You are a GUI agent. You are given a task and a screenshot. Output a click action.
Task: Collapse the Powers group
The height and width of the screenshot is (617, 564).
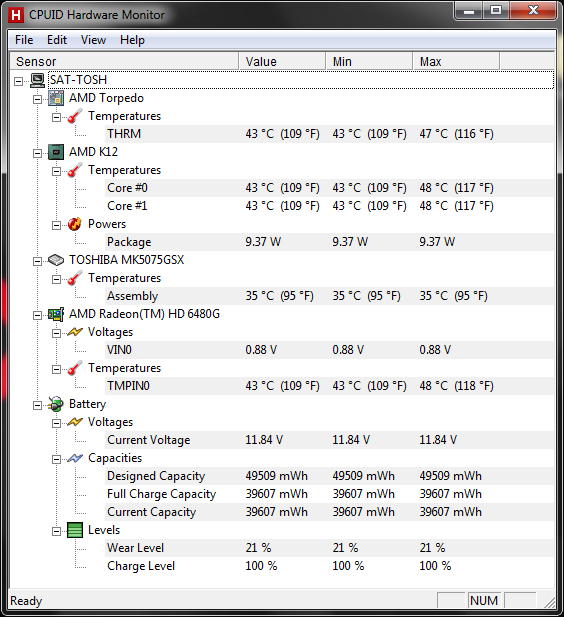click(x=56, y=225)
